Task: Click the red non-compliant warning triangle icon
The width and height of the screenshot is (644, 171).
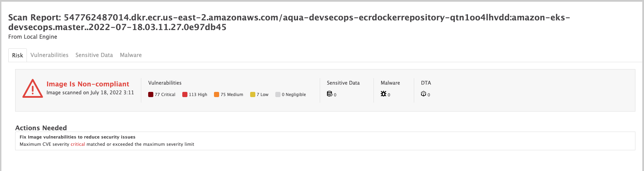Action: [33, 88]
